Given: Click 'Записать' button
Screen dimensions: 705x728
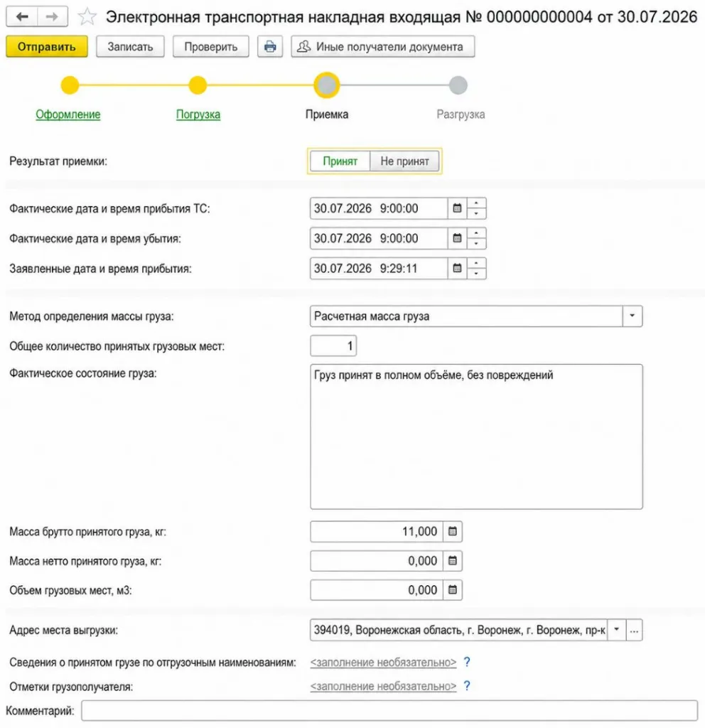Looking at the screenshot, I should pos(130,47).
